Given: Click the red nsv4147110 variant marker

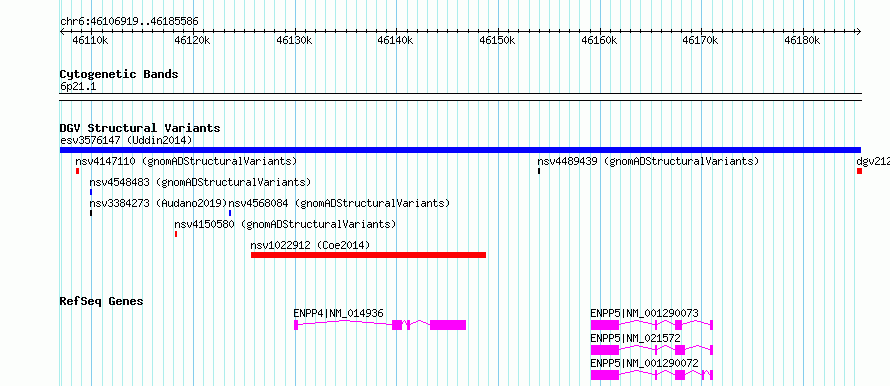Looking at the screenshot, I should pos(77,171).
